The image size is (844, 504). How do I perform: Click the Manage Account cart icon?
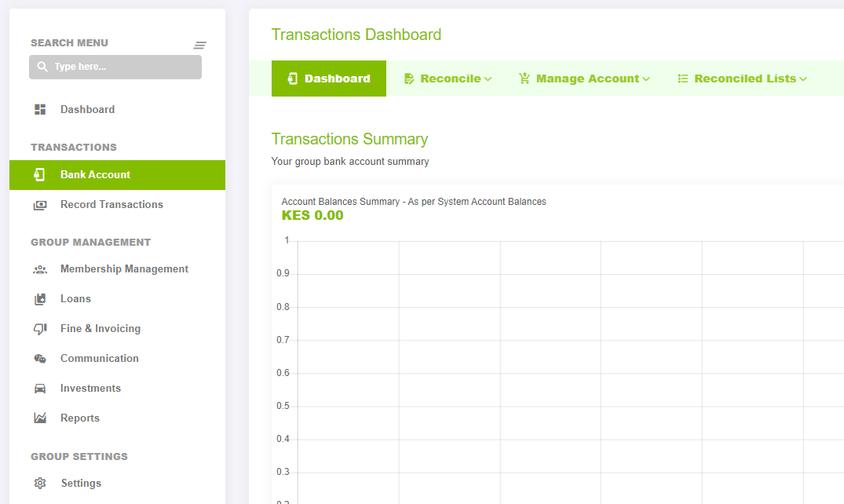pyautogui.click(x=524, y=79)
